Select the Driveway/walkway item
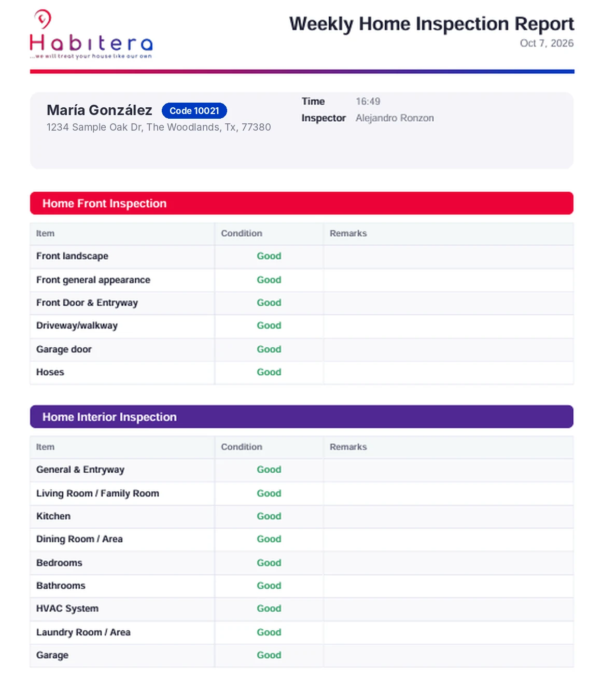Screen dimensions: 616x679 77,326
